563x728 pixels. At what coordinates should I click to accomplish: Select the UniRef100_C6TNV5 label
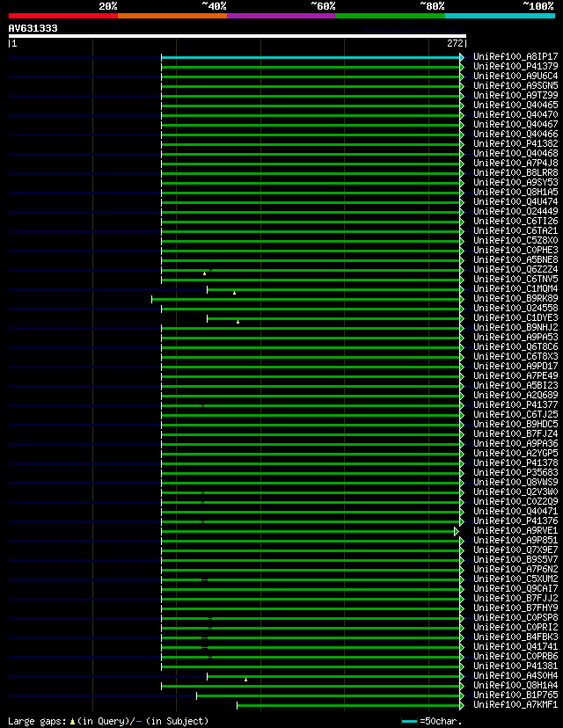pyautogui.click(x=515, y=279)
